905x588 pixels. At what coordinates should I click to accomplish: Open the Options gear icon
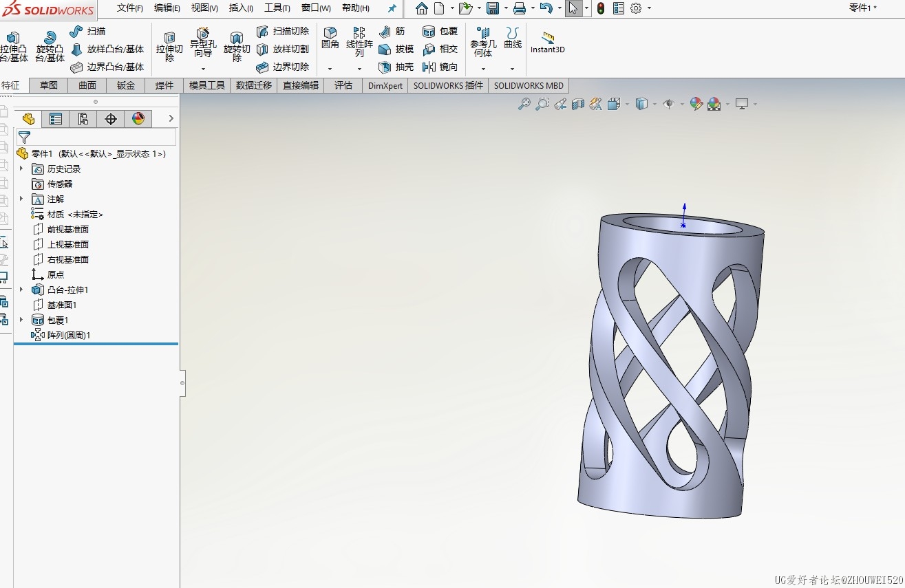(x=636, y=8)
